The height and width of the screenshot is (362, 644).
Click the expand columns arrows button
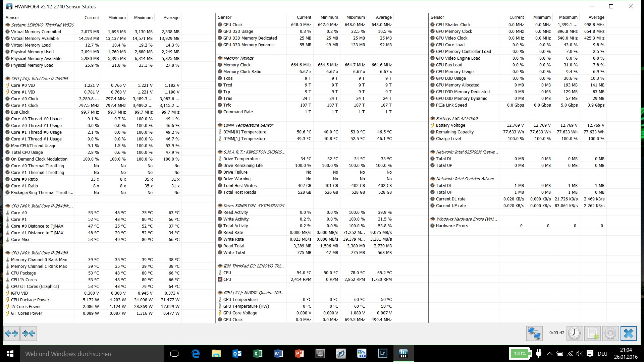(11, 333)
